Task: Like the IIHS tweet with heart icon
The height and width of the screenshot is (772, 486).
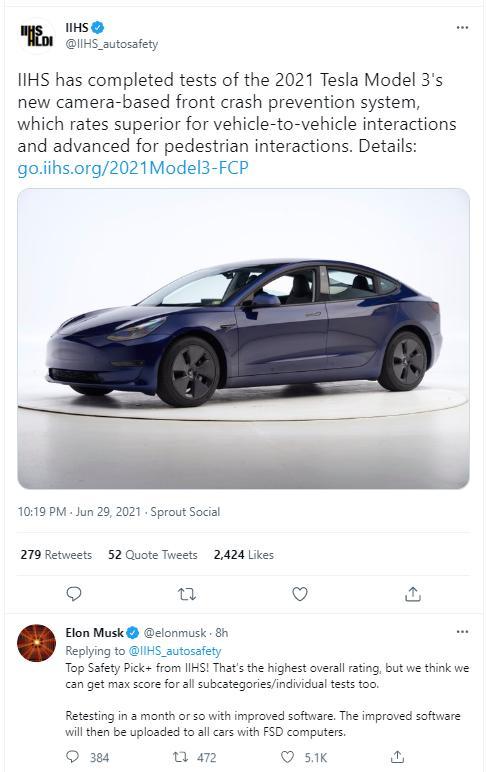Action: (x=300, y=594)
